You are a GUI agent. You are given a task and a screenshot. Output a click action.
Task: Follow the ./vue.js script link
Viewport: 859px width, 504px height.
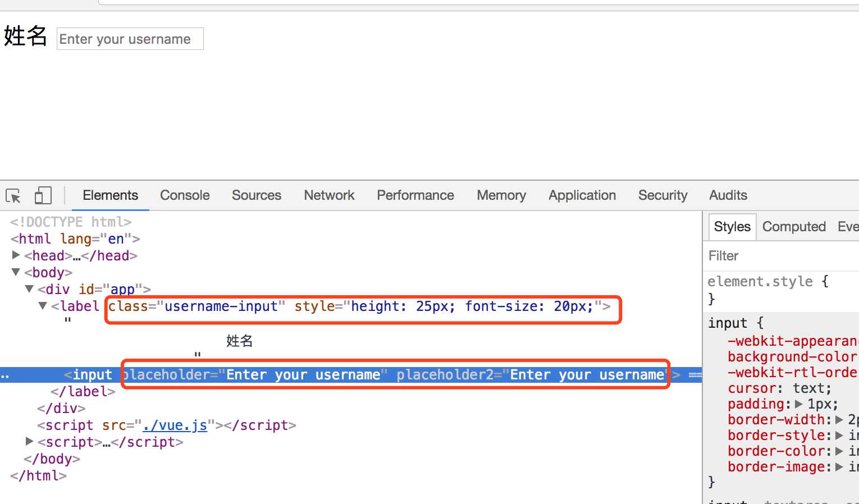coord(175,425)
